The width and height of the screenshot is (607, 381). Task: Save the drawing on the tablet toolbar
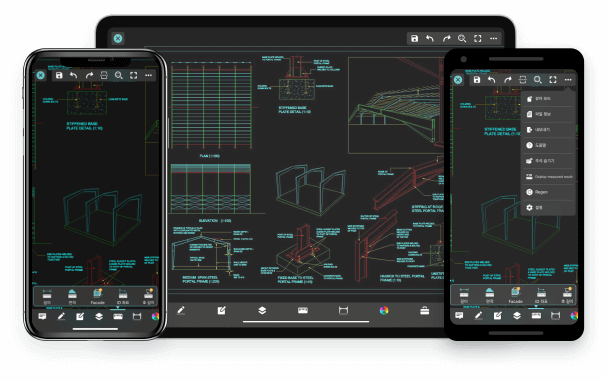coord(414,38)
